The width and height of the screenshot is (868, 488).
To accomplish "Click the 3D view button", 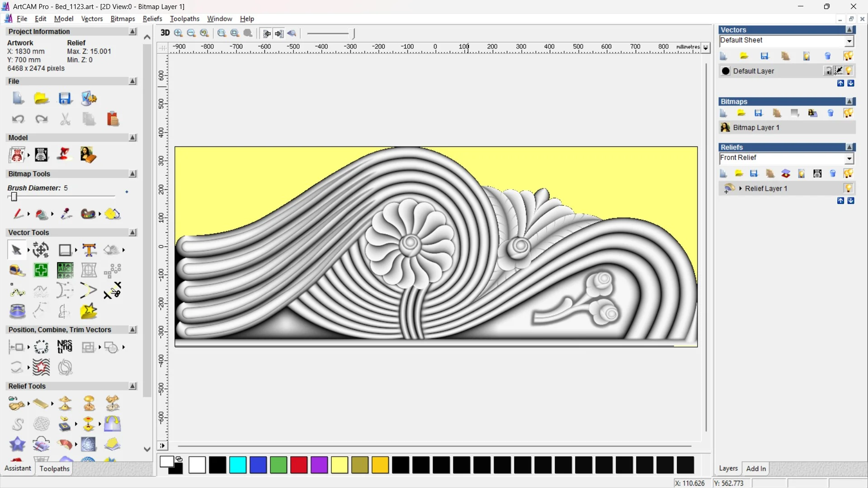I will click(165, 33).
